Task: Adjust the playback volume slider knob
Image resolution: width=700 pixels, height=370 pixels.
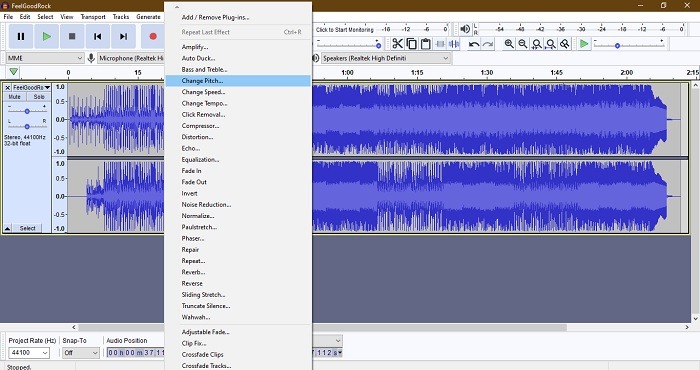Action: (379, 46)
